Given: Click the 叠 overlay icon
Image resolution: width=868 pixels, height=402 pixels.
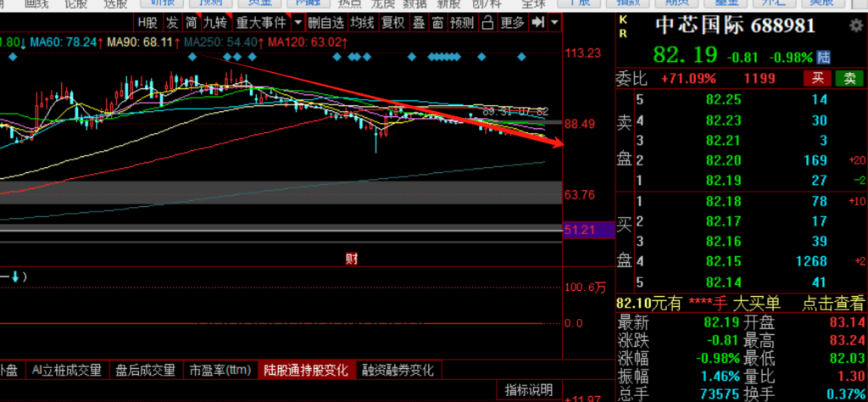Looking at the screenshot, I should (x=419, y=23).
